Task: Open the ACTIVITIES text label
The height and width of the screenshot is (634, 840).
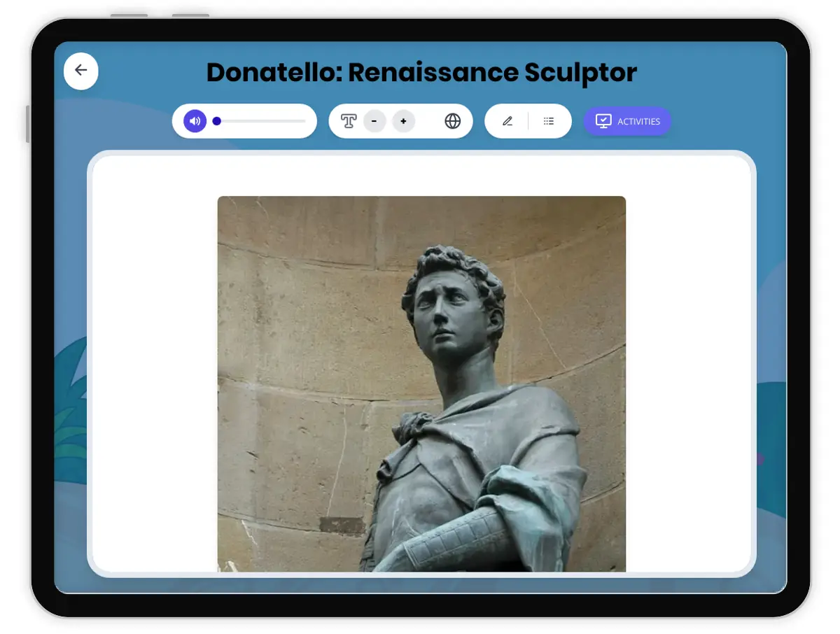Action: (638, 122)
